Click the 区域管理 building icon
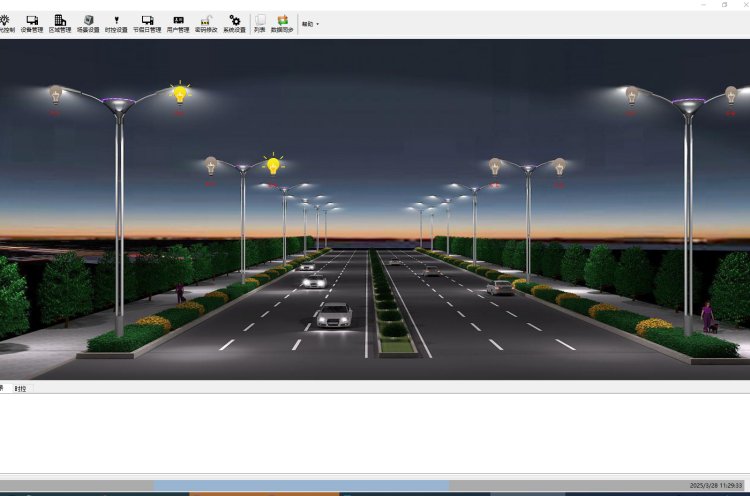This screenshot has width=750, height=496. (60, 23)
